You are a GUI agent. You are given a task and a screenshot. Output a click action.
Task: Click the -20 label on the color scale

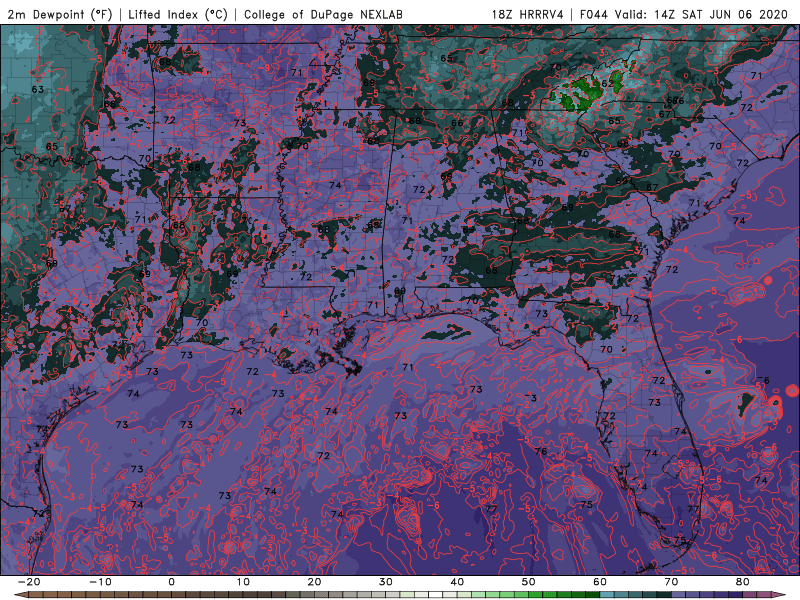point(29,582)
